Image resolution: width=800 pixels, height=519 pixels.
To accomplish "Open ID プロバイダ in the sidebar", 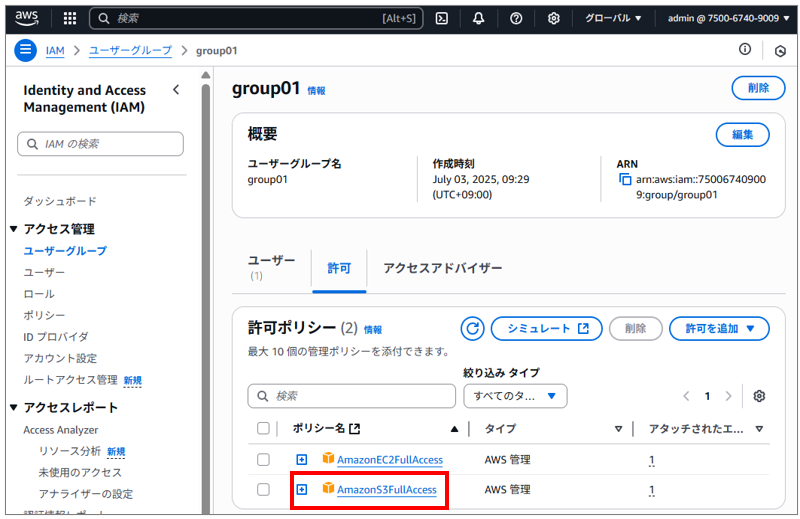I will point(56,337).
